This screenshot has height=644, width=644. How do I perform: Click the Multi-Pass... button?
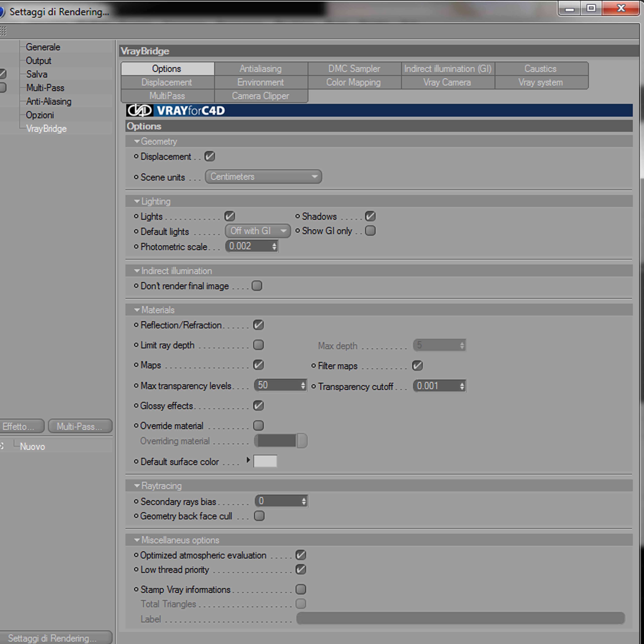tap(80, 426)
